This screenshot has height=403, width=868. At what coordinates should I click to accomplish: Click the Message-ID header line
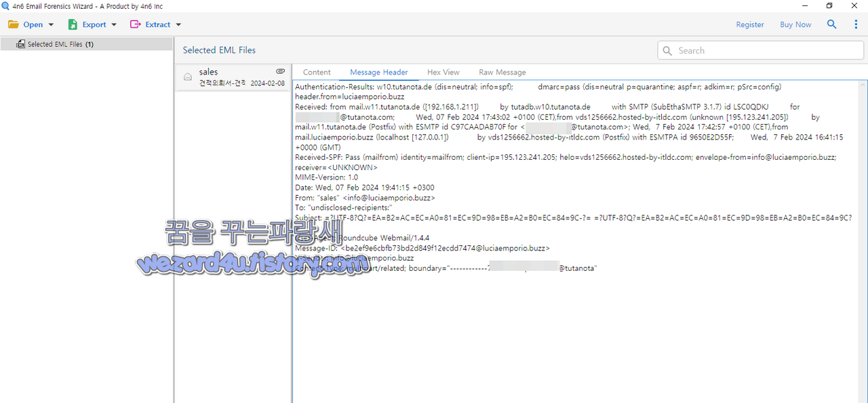pyautogui.click(x=422, y=249)
